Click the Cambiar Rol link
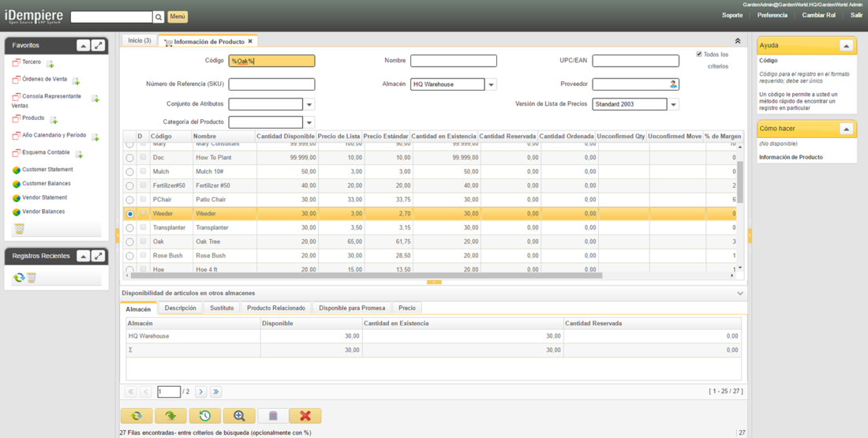 coord(818,15)
